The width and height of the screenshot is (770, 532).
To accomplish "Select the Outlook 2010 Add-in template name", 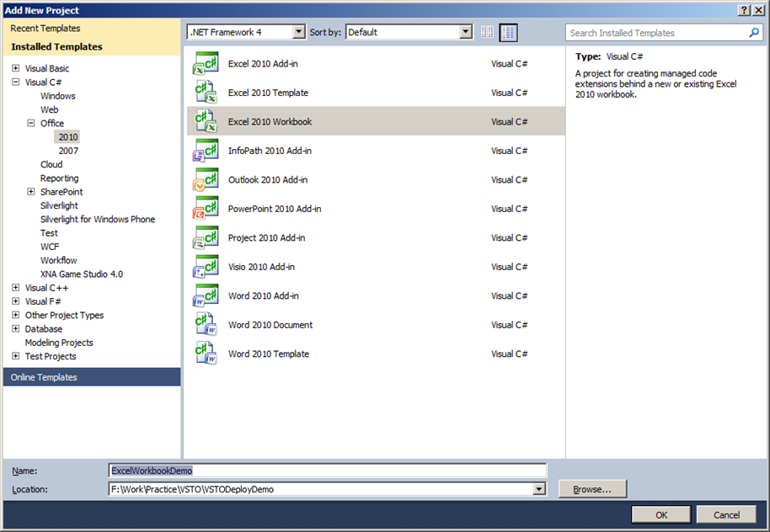I will point(268,179).
